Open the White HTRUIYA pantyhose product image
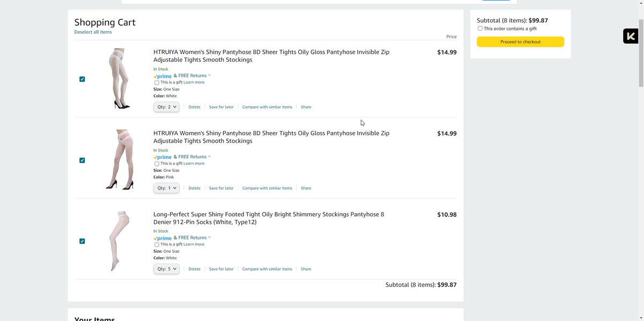This screenshot has width=644, height=321. point(119,79)
